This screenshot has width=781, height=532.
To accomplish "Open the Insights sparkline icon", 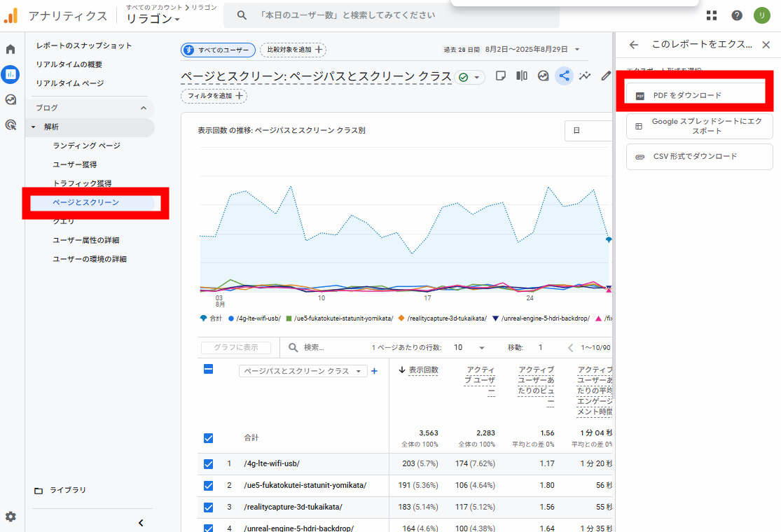I will 585,76.
